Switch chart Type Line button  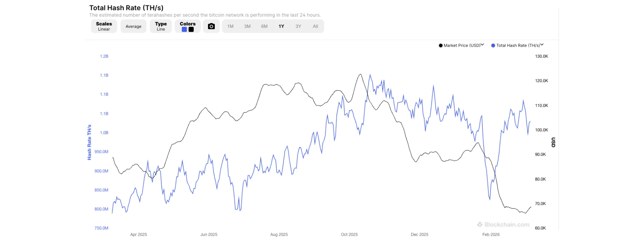tap(161, 26)
